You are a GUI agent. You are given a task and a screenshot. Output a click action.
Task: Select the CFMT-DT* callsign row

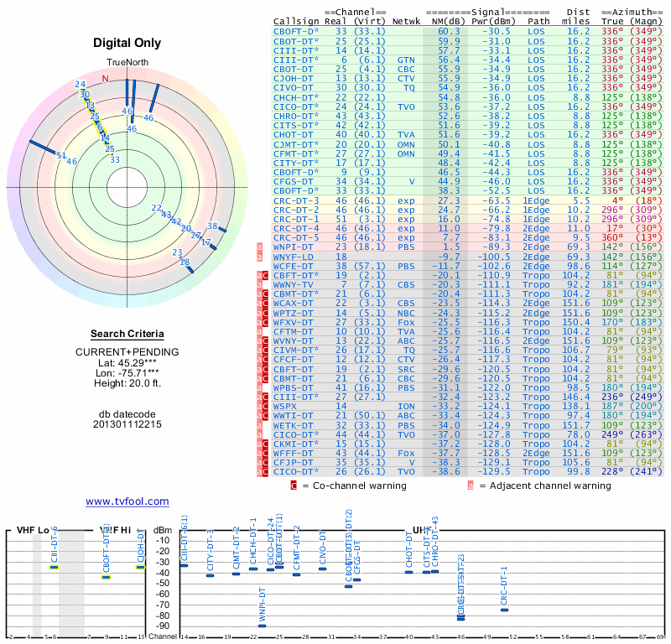pyautogui.click(x=468, y=153)
